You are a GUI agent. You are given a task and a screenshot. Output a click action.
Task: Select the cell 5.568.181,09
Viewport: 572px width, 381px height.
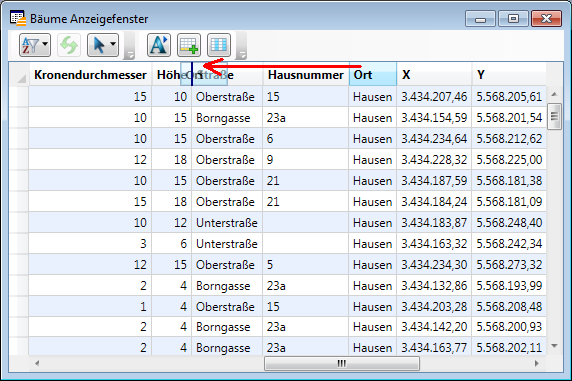pyautogui.click(x=509, y=201)
